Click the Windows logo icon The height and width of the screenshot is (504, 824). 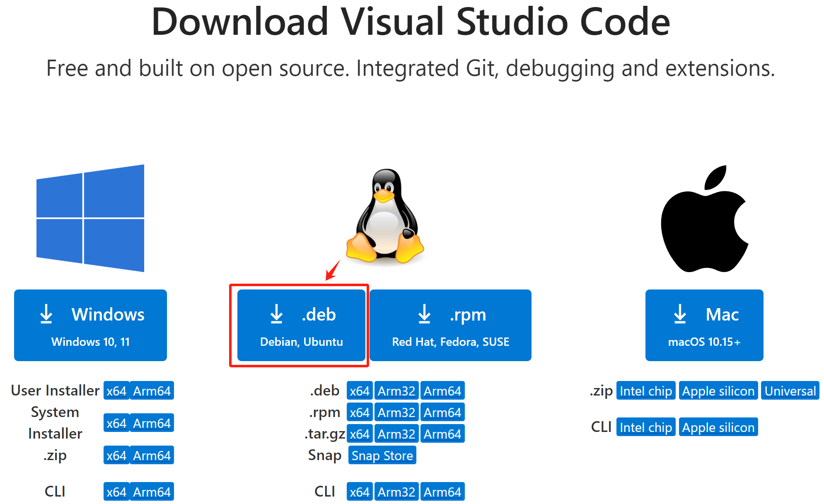point(90,218)
